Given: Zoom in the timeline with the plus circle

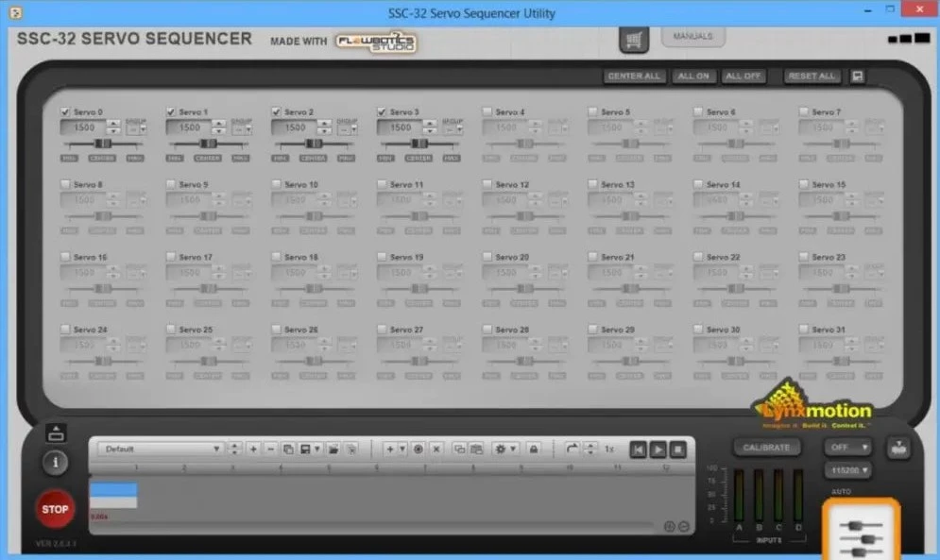Looking at the screenshot, I should pos(670,526).
